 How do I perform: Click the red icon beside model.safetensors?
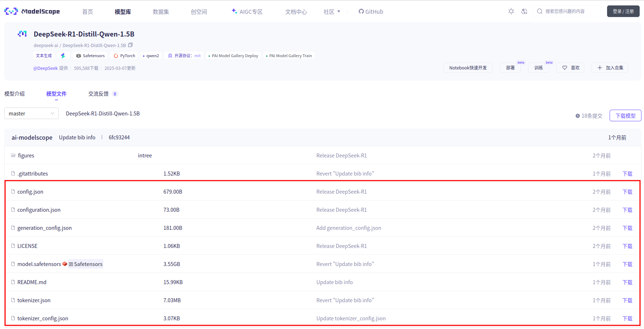point(65,264)
